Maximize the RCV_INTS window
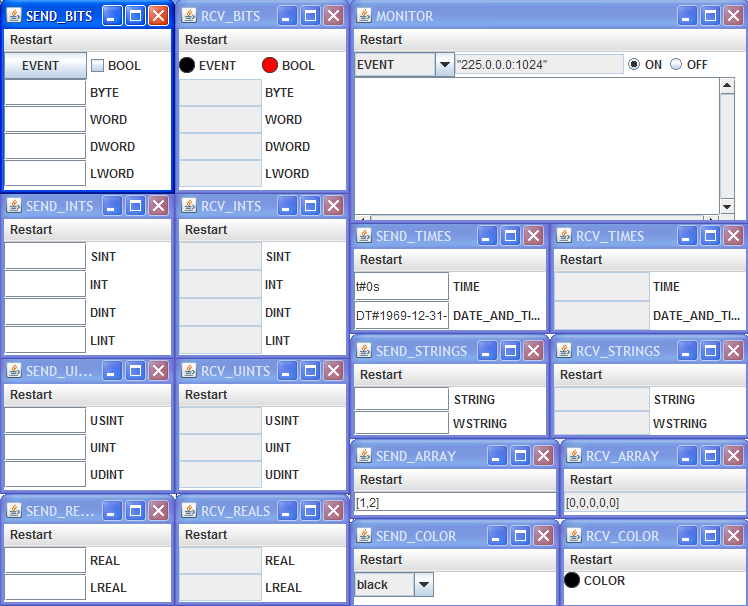Viewport: 748px width, 606px height. coord(310,206)
